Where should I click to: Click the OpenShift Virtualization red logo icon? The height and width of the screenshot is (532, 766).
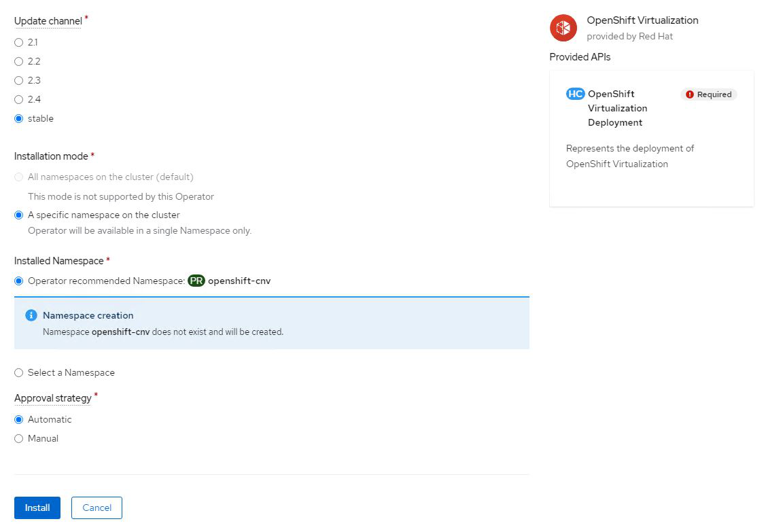pyautogui.click(x=563, y=28)
